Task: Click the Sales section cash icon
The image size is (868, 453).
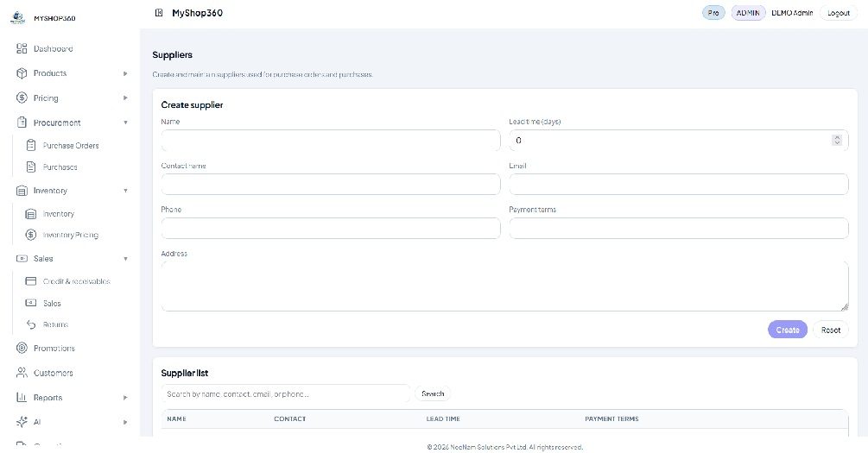Action: tap(22, 258)
